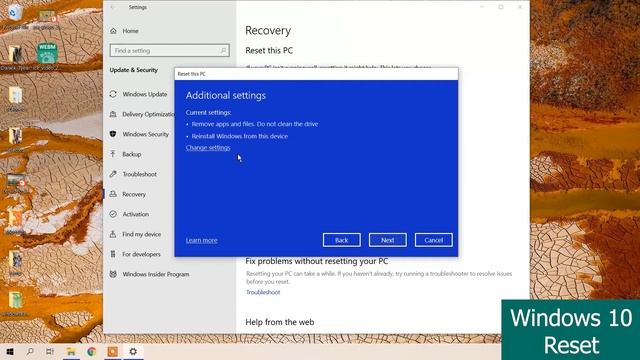The height and width of the screenshot is (360, 640).
Task: Click the Help from the web heading
Action: coord(280,322)
